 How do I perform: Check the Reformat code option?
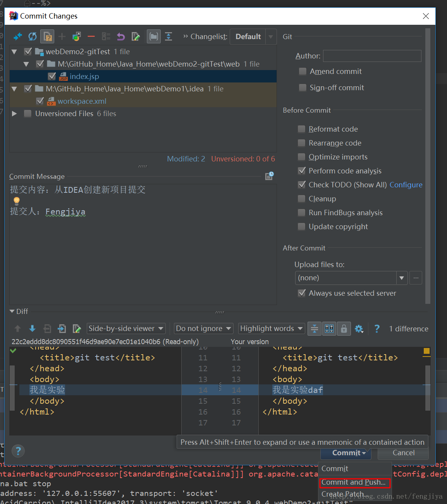click(x=301, y=129)
